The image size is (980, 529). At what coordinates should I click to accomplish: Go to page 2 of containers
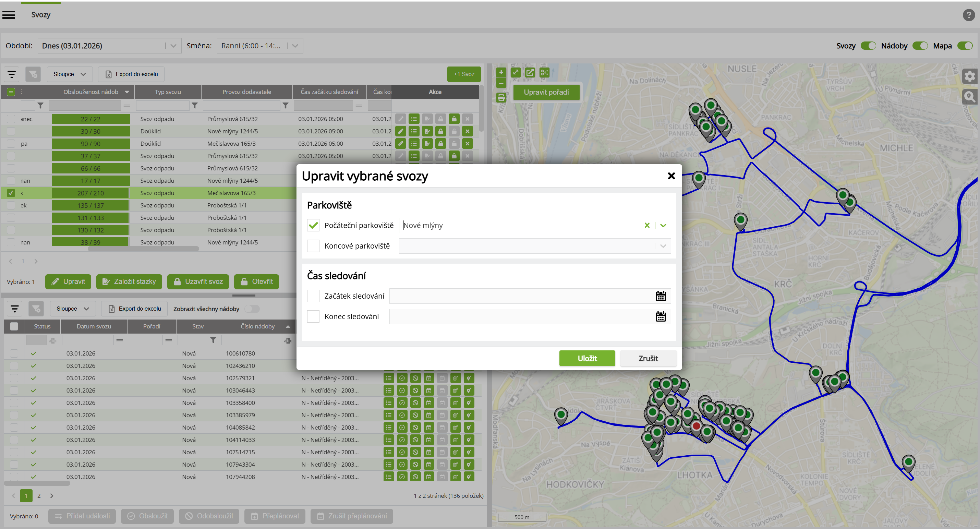(39, 495)
